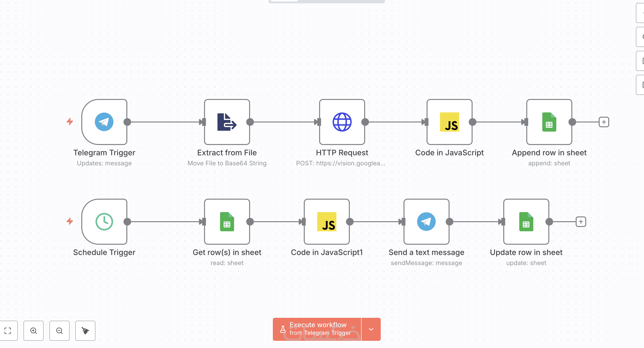
Task: Open the HTTP Request node
Action: [x=342, y=122]
